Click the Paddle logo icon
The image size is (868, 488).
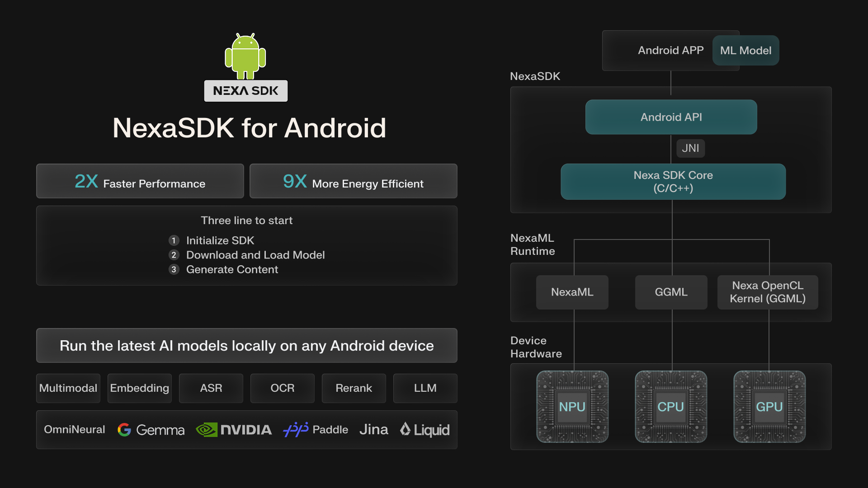296,430
